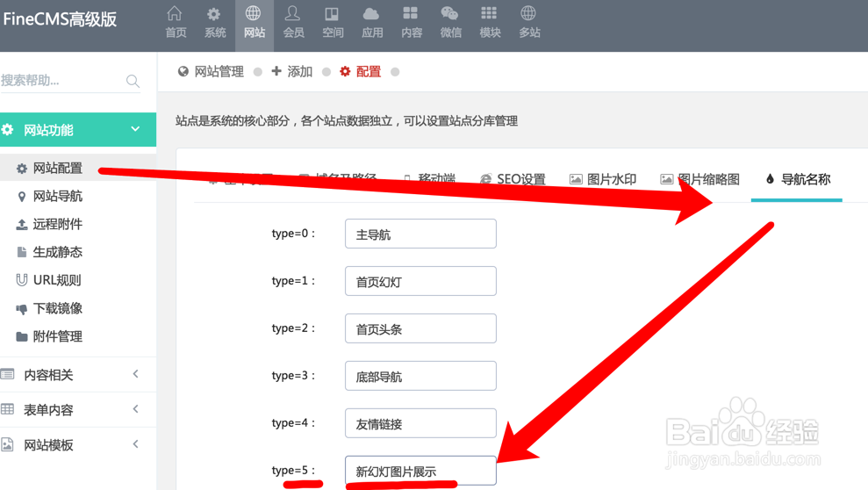Open the 模块 modules icon in top bar
Viewport: 868px width, 490px height.
pos(490,13)
